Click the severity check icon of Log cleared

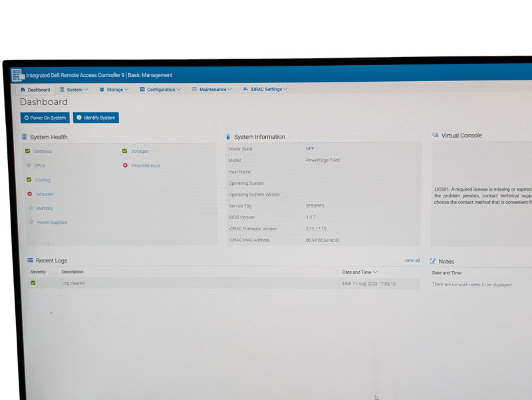[x=33, y=282]
